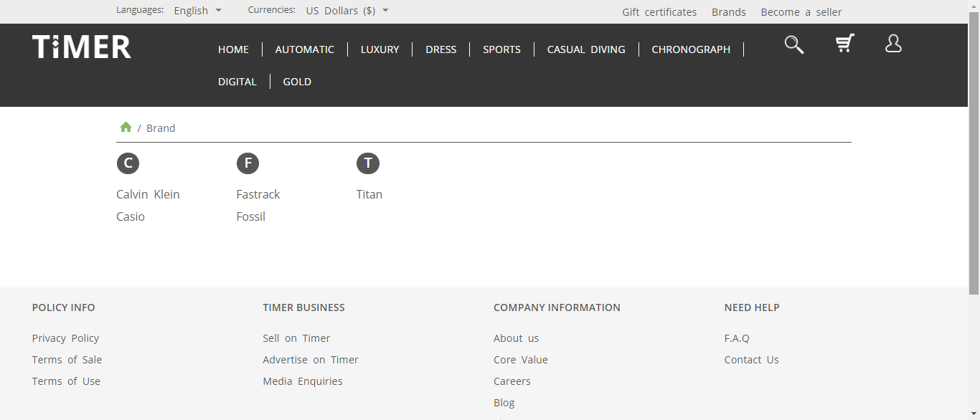Open the Titan brand

pos(369,194)
